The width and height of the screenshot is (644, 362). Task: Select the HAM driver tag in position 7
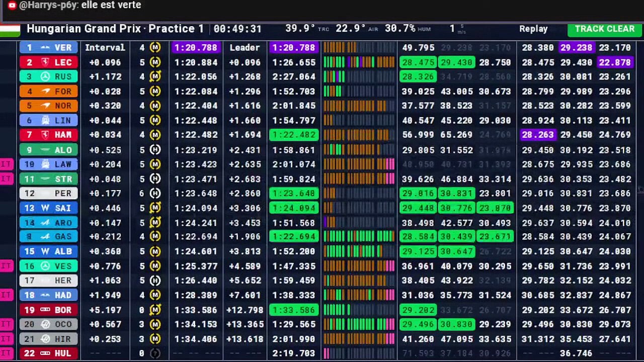[x=49, y=135]
